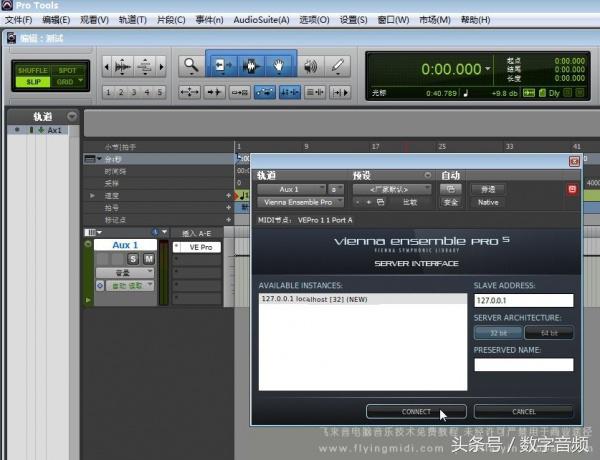The height and width of the screenshot is (460, 600).
Task: Open the AudioSuite(A) menu
Action: pyautogui.click(x=261, y=20)
